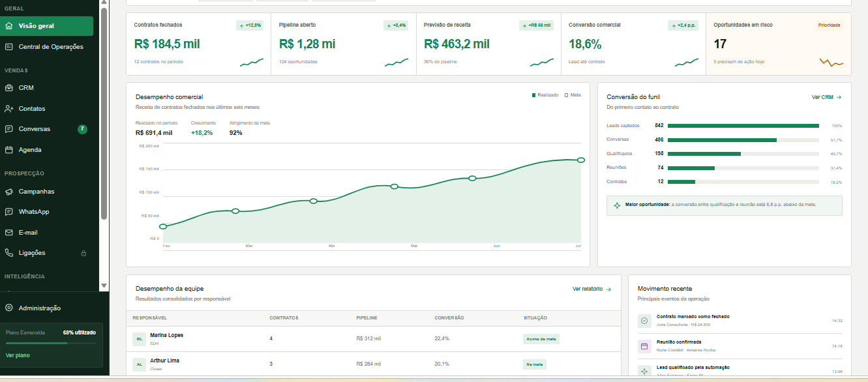This screenshot has width=868, height=382.
Task: Click the Contatos person-plus icon
Action: pyautogui.click(x=9, y=108)
